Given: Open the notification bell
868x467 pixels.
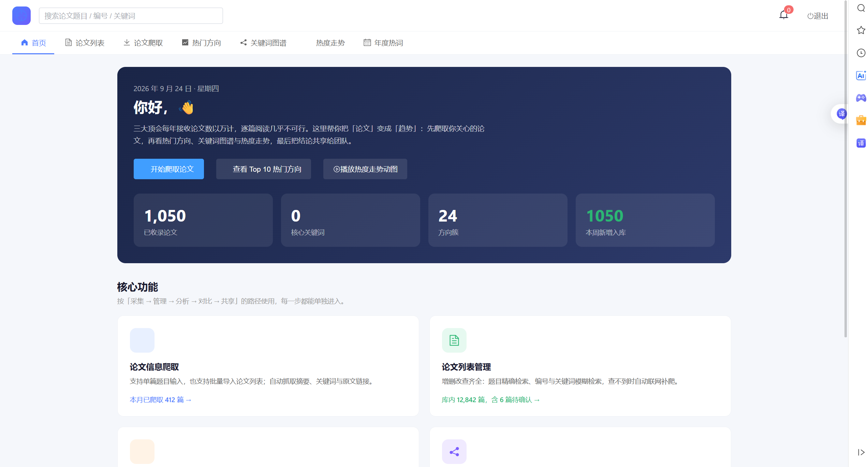Looking at the screenshot, I should point(784,15).
